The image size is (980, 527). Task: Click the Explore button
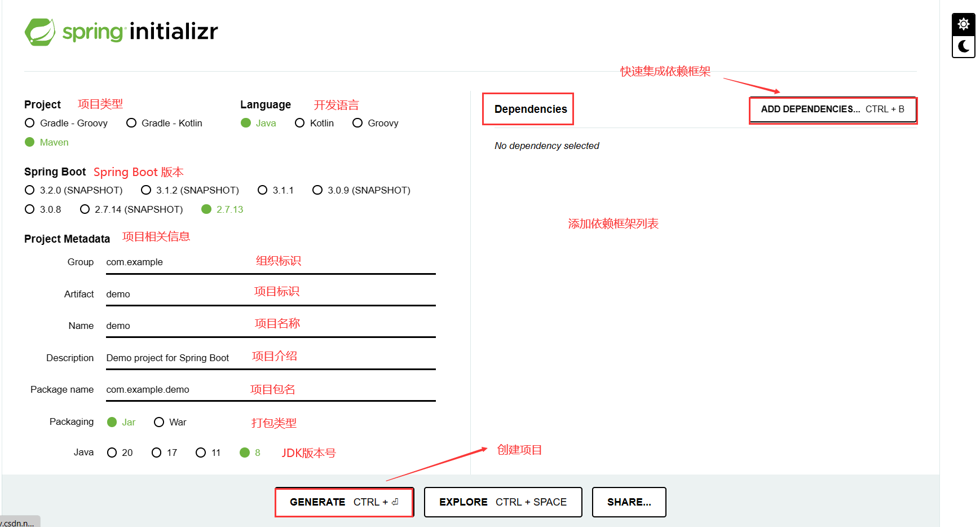tap(503, 502)
